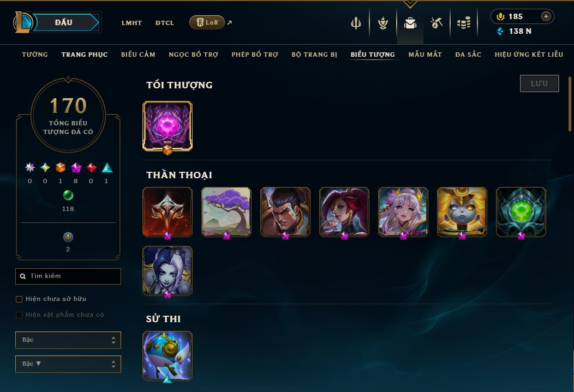The image size is (574, 392).
Task: Click the Clash trident icon
Action: tap(356, 23)
